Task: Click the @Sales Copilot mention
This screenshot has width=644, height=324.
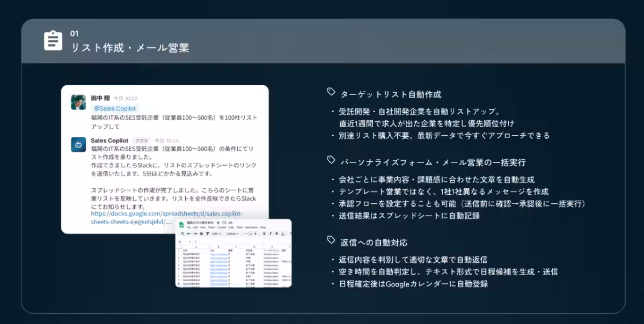Action: pyautogui.click(x=115, y=108)
